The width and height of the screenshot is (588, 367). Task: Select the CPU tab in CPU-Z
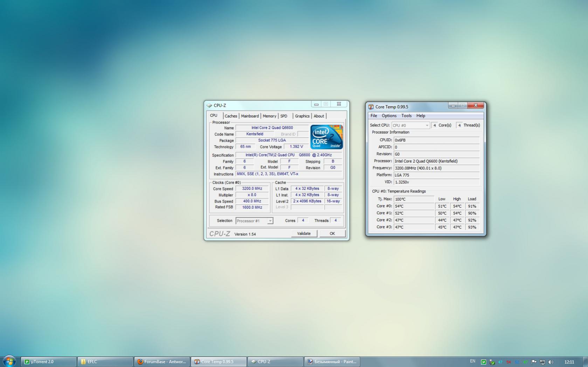[x=214, y=115]
